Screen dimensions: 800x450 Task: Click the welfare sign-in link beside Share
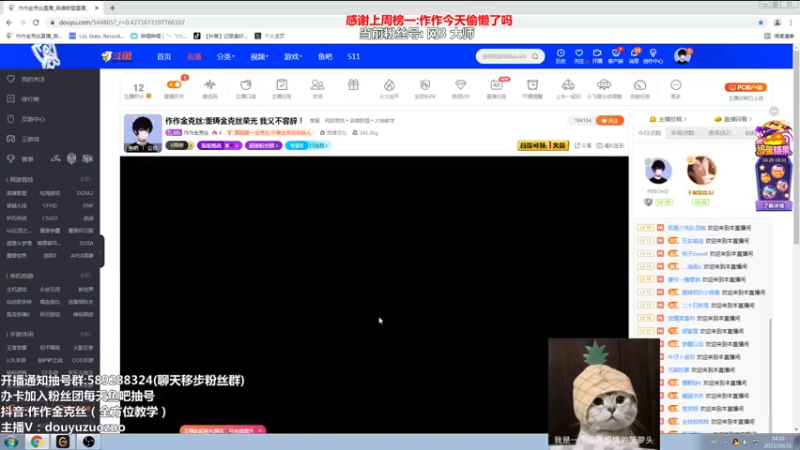(x=610, y=145)
